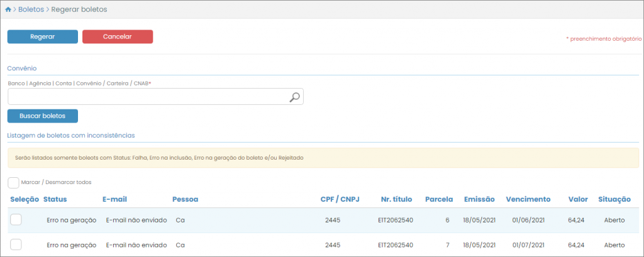Image resolution: width=644 pixels, height=257 pixels.
Task: Sort by the Valor column header
Action: tap(577, 199)
